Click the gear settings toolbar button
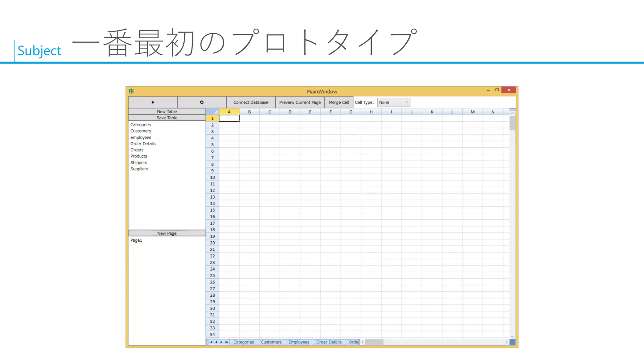The width and height of the screenshot is (644, 362). (202, 102)
